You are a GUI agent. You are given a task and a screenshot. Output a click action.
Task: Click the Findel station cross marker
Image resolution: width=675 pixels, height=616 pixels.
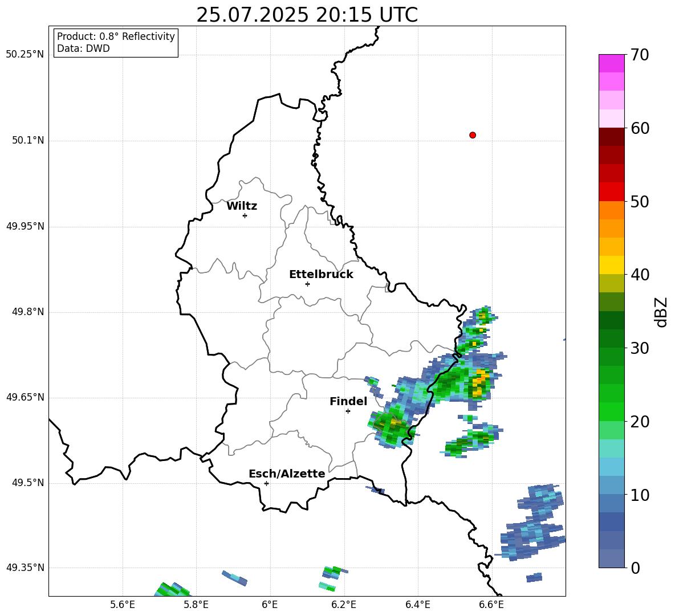point(348,411)
